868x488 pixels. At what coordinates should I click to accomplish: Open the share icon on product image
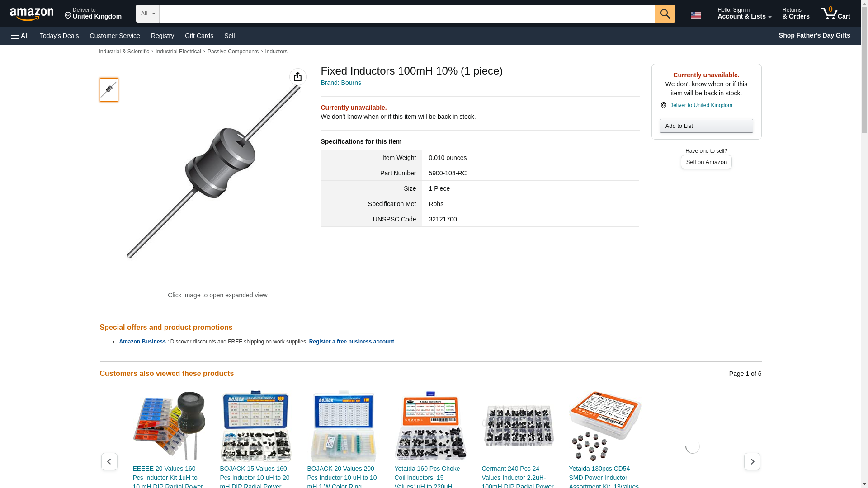click(x=297, y=77)
